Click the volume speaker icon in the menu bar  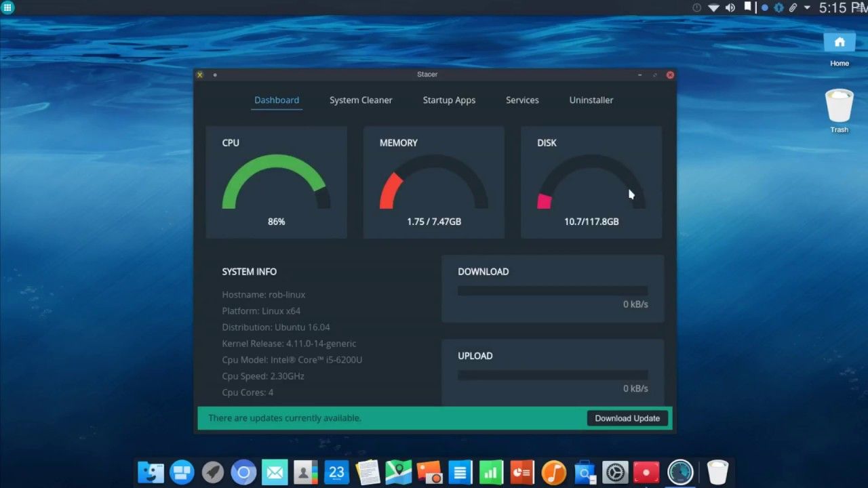tap(729, 7)
